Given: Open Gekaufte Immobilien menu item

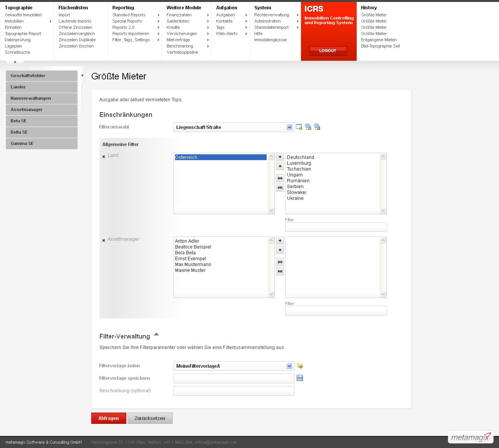Looking at the screenshot, I should coord(23,15).
